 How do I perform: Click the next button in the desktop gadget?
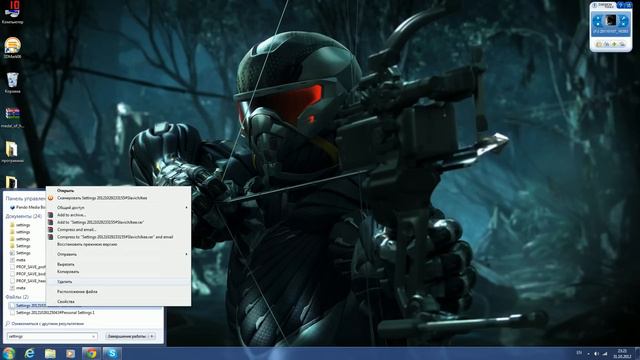point(623,20)
